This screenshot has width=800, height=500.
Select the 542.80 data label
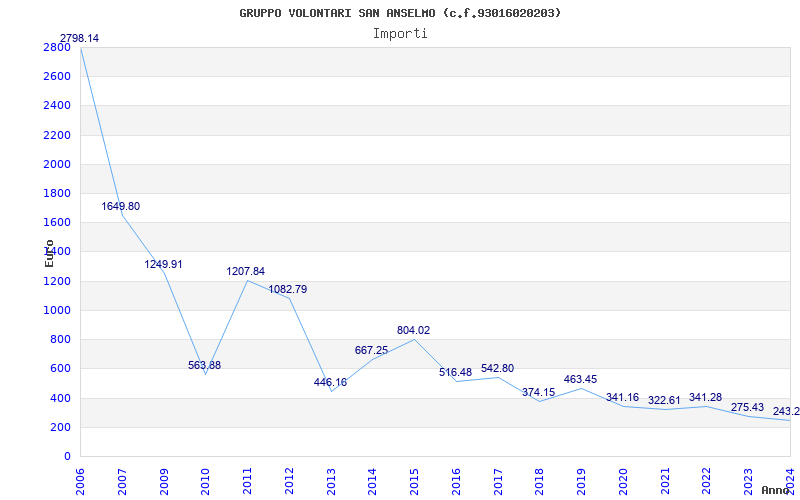pos(497,368)
